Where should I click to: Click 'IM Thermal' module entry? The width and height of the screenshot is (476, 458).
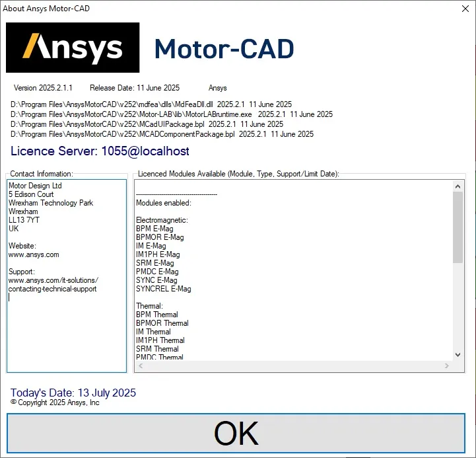[153, 332]
